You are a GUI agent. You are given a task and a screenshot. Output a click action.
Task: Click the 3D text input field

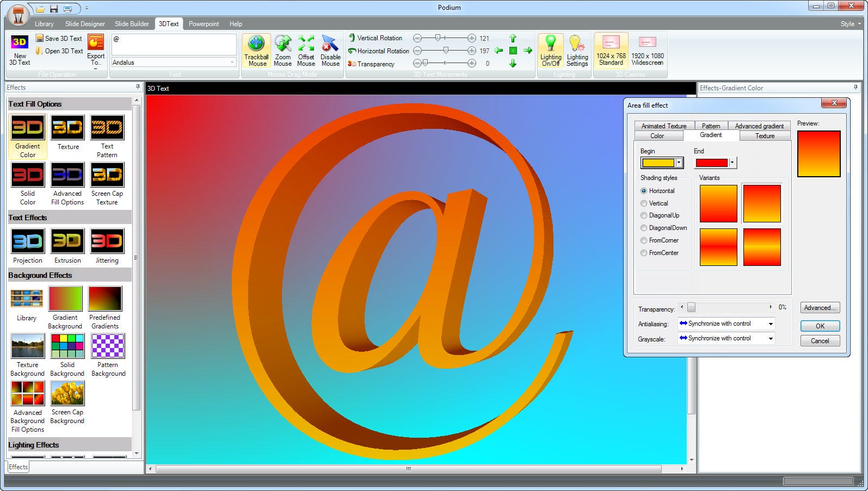pos(174,44)
